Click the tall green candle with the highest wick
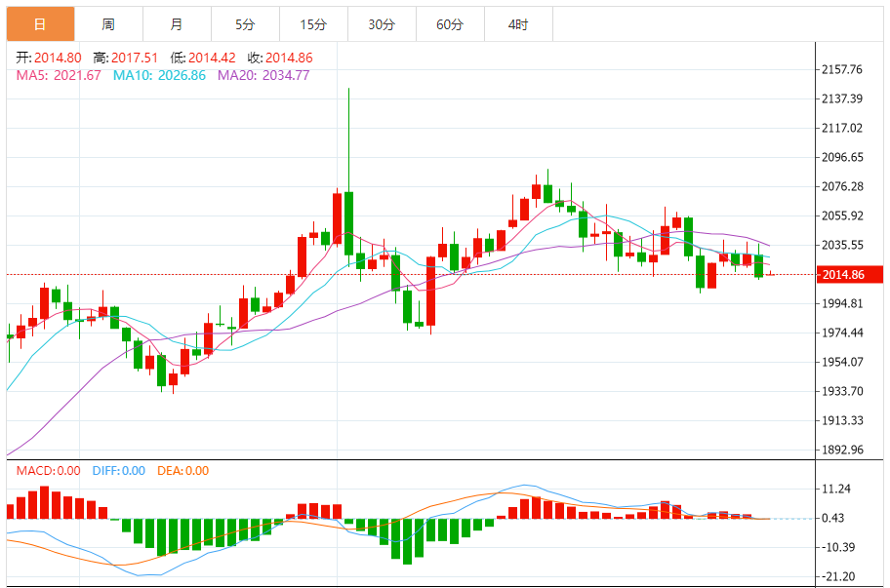 pos(348,223)
